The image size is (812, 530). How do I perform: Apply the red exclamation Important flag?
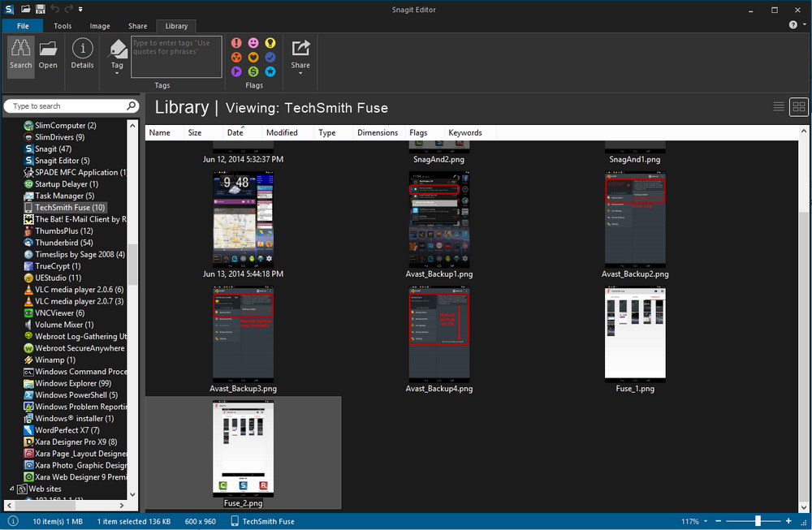[236, 43]
